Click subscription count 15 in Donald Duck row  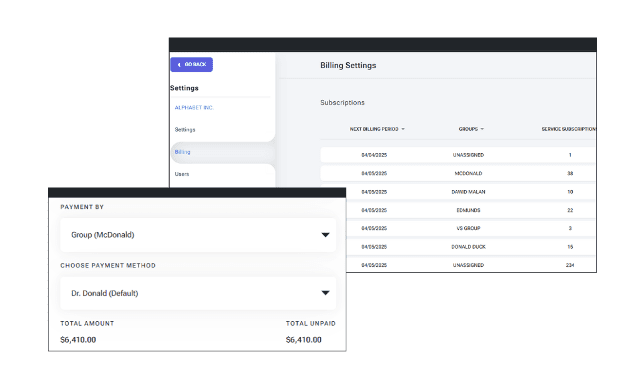pyautogui.click(x=570, y=247)
